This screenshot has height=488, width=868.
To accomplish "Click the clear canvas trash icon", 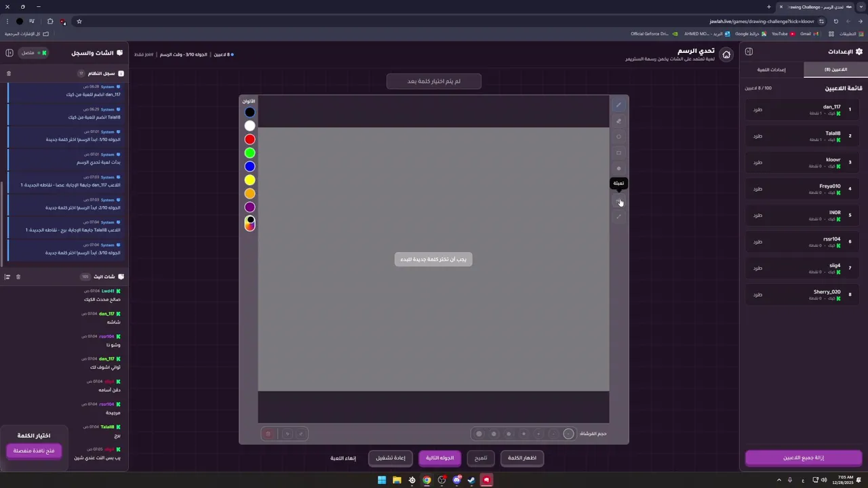I will 268,434.
